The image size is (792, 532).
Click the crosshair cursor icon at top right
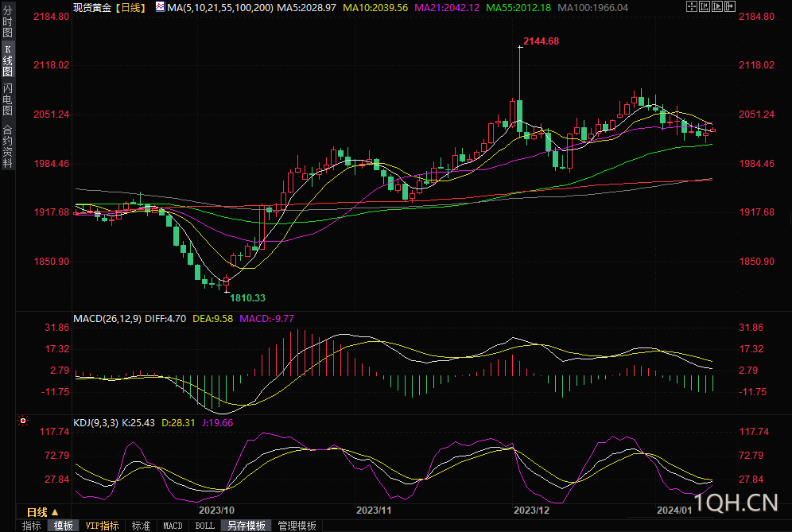[693, 6]
